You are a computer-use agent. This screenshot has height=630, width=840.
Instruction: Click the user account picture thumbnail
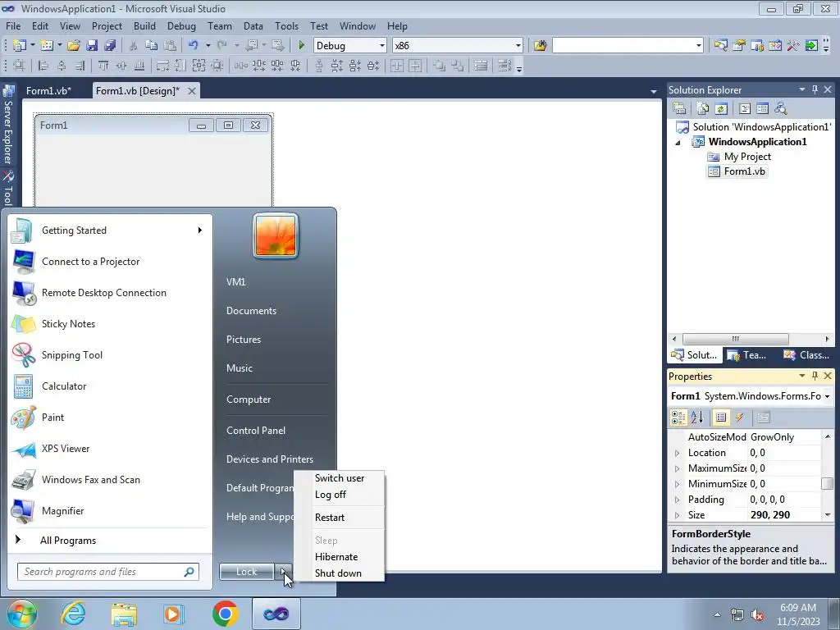tap(276, 235)
